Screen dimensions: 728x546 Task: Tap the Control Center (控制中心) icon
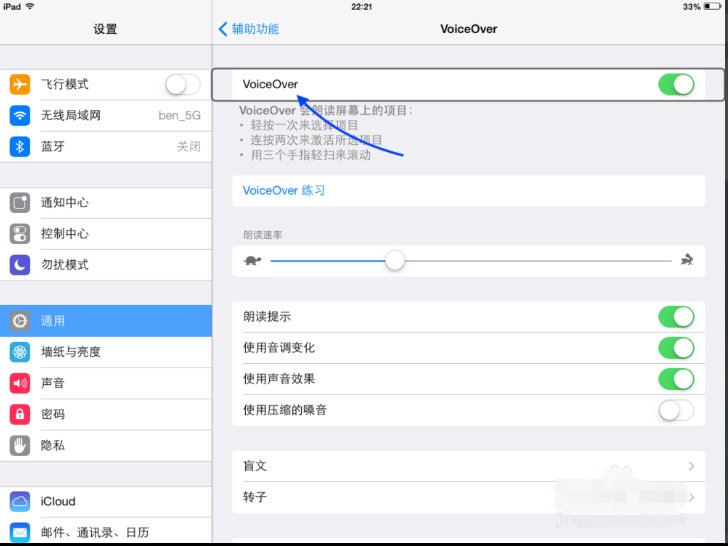(20, 234)
